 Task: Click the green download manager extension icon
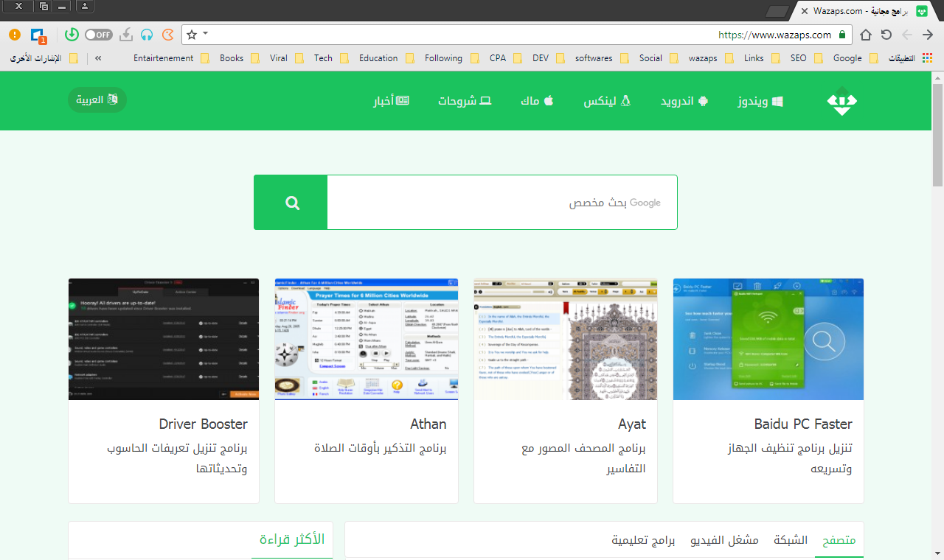point(72,35)
